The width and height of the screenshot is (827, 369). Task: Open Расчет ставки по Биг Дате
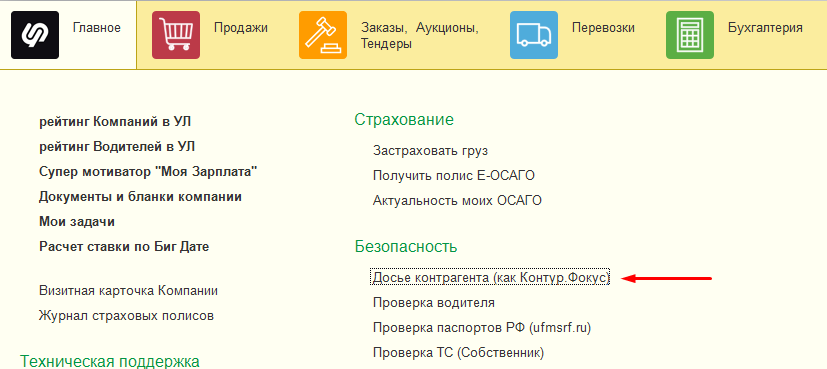click(124, 247)
